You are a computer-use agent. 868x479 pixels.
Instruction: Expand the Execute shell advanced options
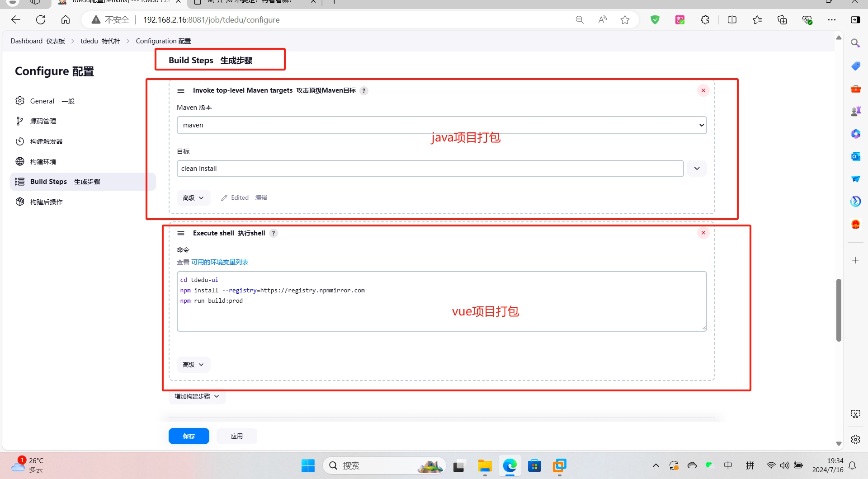193,365
